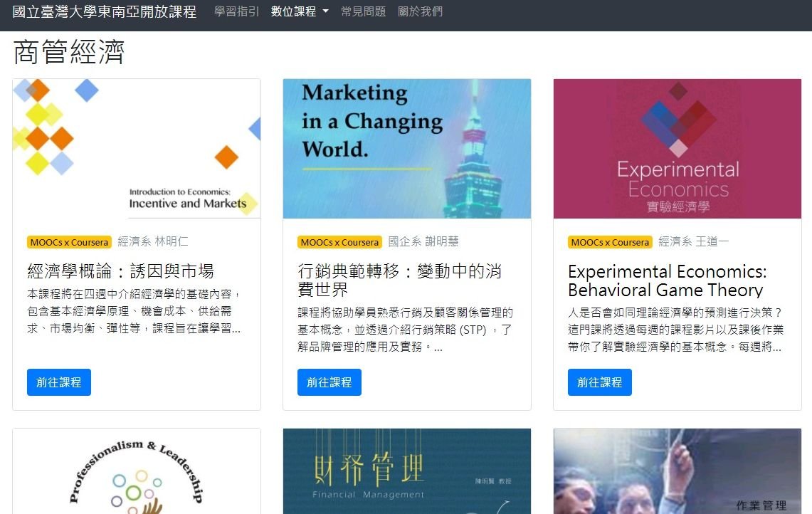Click the 商管經濟 page heading
Viewport: 812px width, 514px height.
tap(69, 53)
